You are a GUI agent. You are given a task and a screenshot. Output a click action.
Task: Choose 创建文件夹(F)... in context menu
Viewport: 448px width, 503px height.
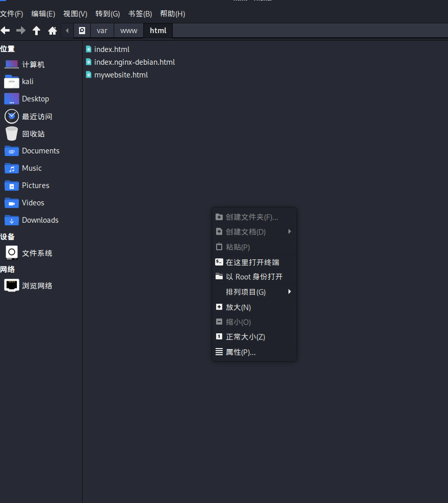(254, 217)
